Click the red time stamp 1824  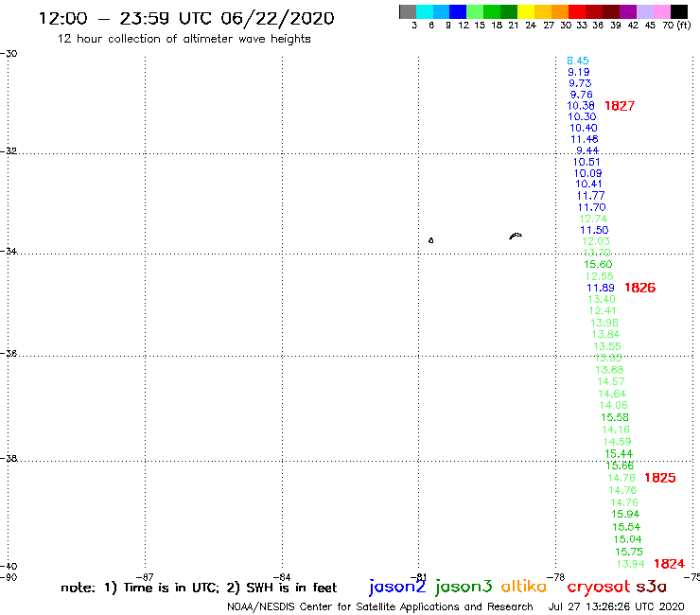[669, 564]
